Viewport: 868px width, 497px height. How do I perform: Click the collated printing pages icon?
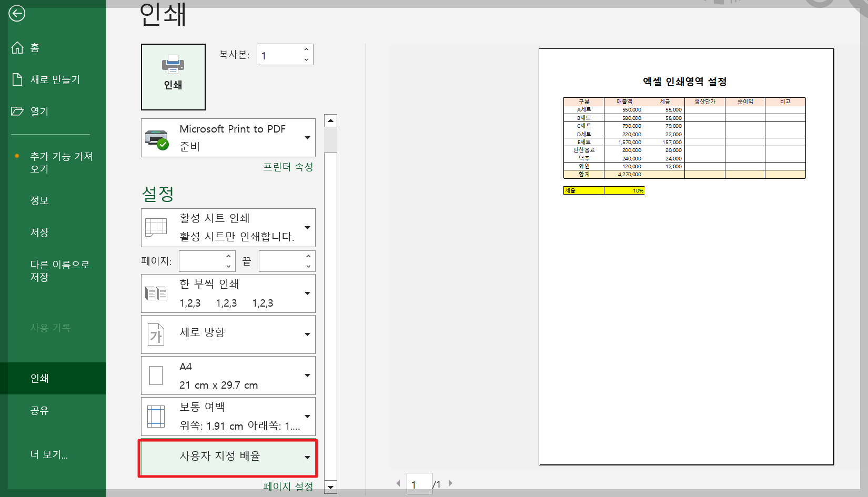(156, 293)
